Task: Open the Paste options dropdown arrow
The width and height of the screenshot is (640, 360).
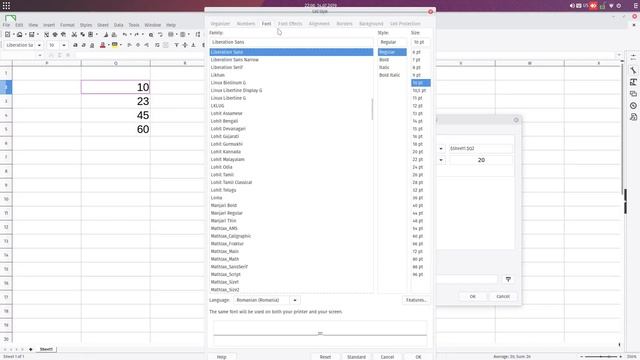Action: pyautogui.click(x=97, y=35)
